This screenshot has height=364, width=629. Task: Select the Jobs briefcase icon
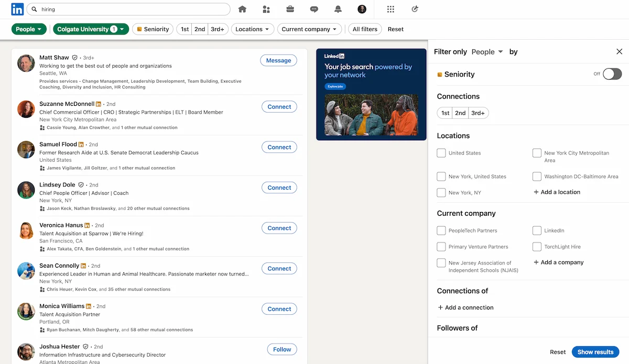[290, 9]
